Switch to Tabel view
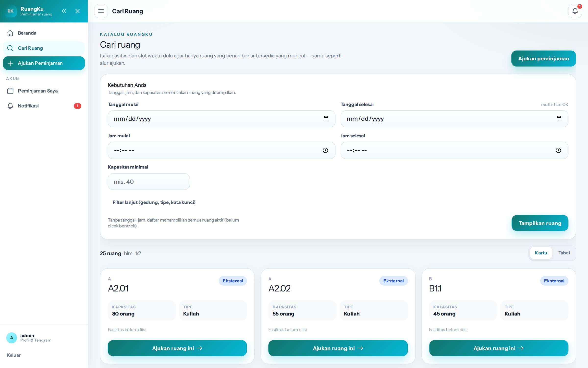The width and height of the screenshot is (588, 368). click(564, 253)
